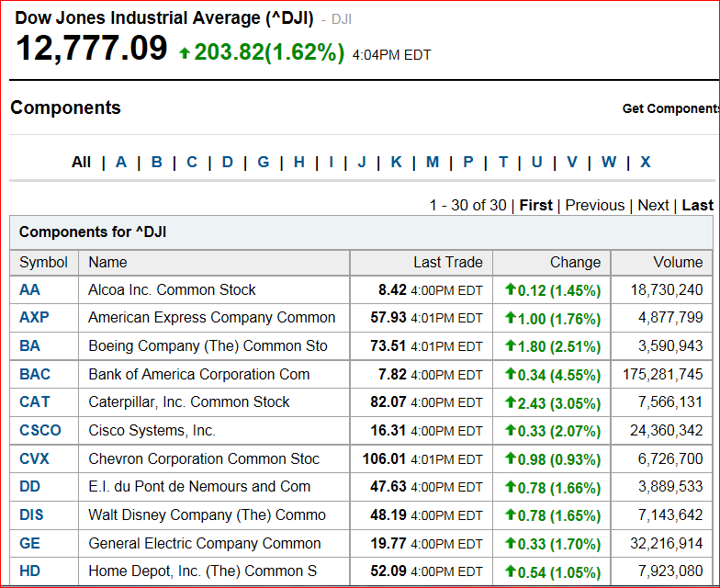Go to the Previous page link
The width and height of the screenshot is (720, 588).
pyautogui.click(x=595, y=205)
